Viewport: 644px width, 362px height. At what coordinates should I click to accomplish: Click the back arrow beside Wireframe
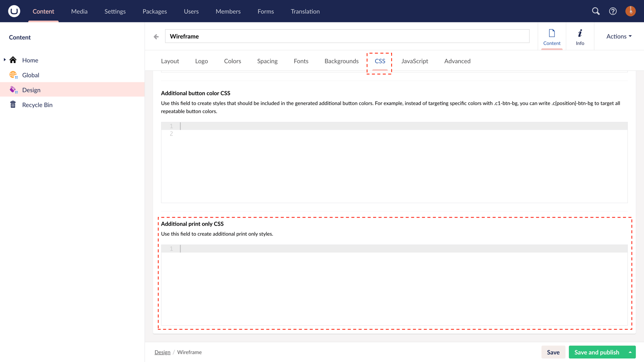coord(156,37)
